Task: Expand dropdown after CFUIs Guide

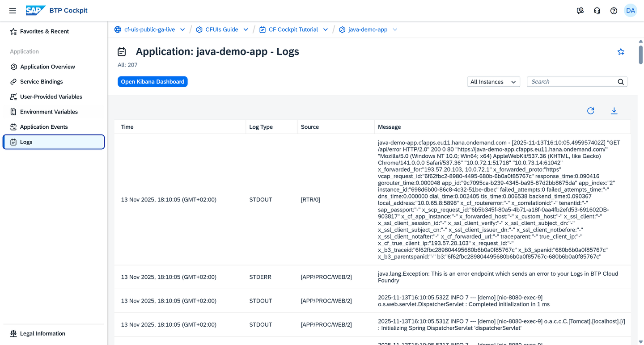Action: pyautogui.click(x=246, y=29)
